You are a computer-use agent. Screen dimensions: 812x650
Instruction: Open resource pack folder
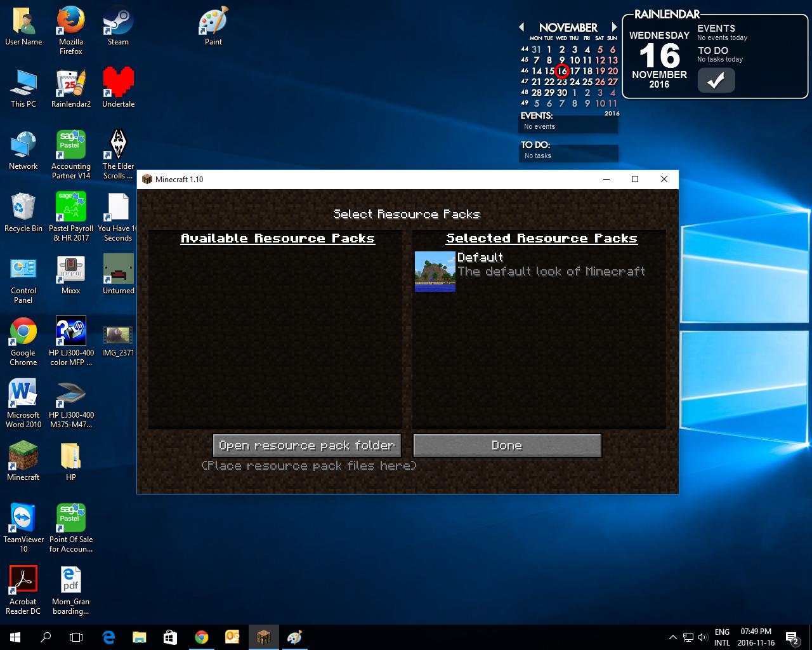307,446
